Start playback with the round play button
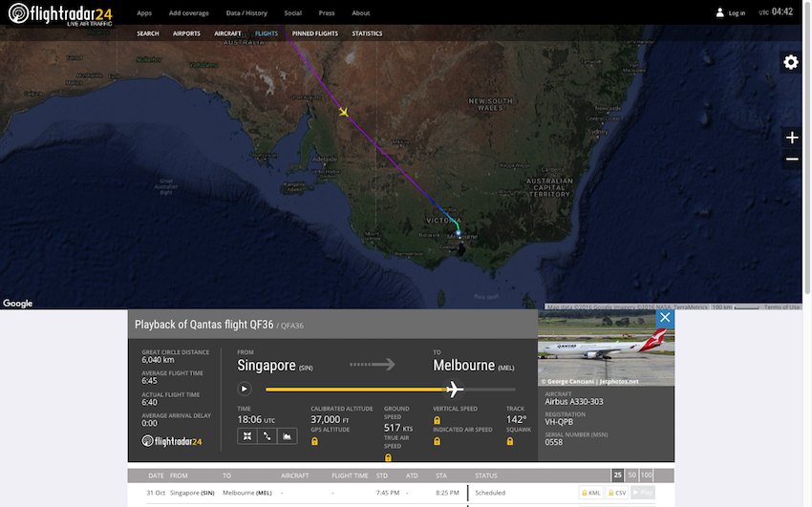 coord(244,389)
